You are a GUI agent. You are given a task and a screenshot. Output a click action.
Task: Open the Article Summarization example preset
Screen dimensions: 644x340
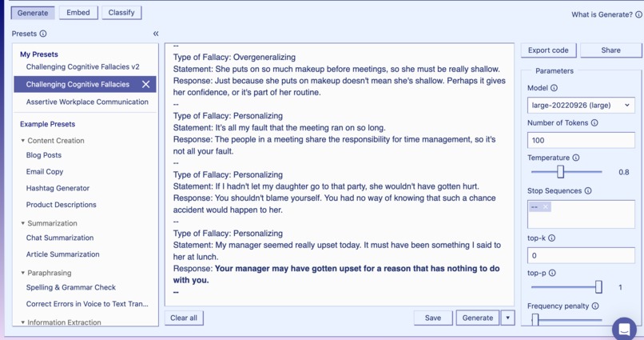click(x=62, y=254)
